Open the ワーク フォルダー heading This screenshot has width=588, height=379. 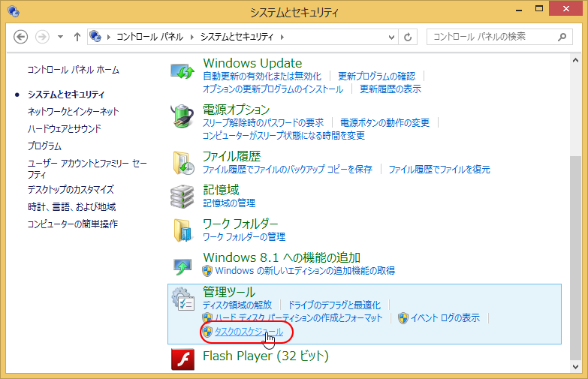(x=240, y=224)
